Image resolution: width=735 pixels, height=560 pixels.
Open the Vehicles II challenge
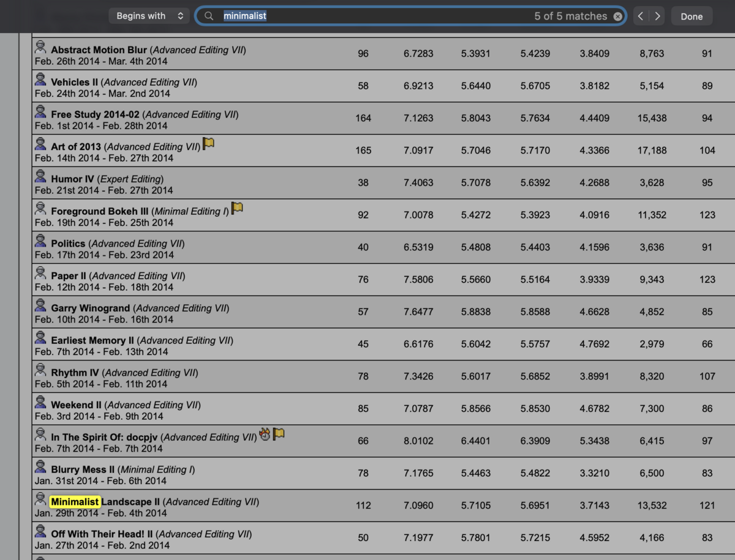pos(74,83)
